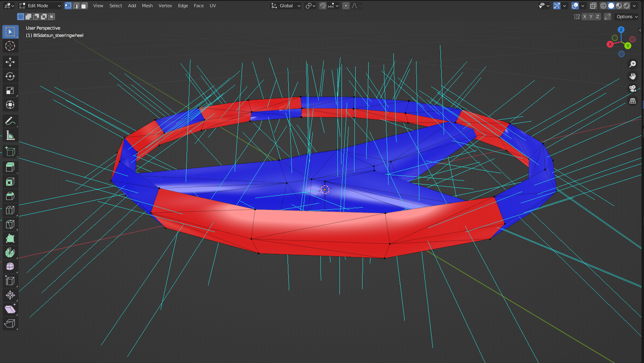The height and width of the screenshot is (363, 644).
Task: Toggle proportional editing
Action: (346, 6)
